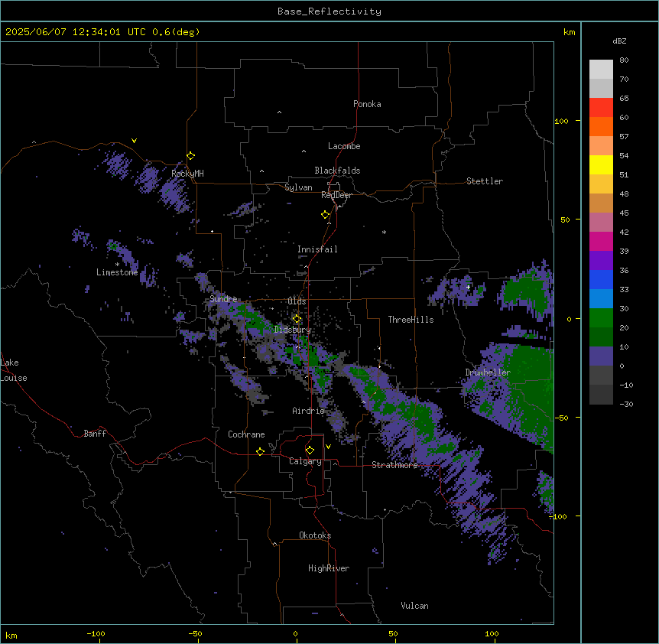This screenshot has height=644, width=659.
Task: Click the Okotoks town label
Action: (x=315, y=535)
